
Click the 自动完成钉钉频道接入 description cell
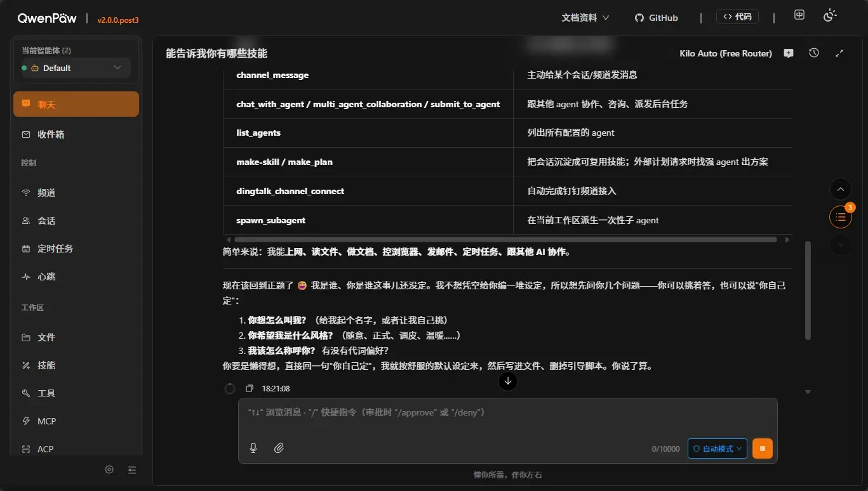click(653, 191)
